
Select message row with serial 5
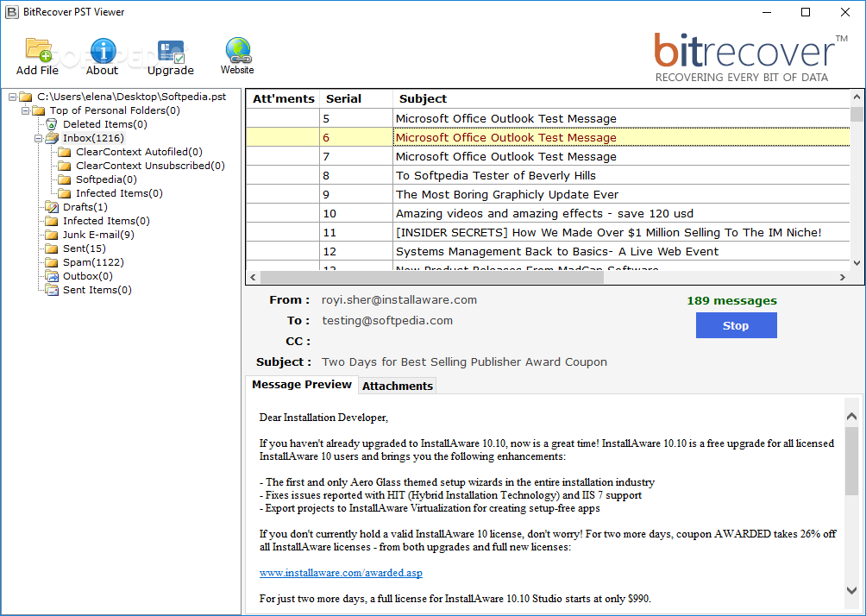tap(548, 119)
